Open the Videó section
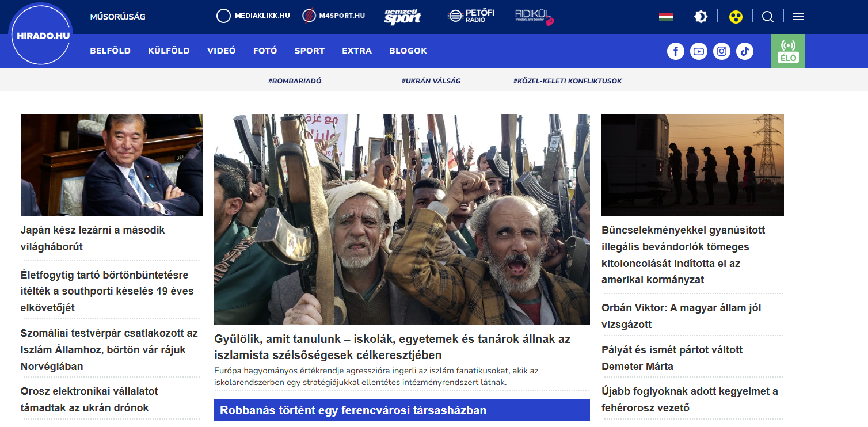Viewport: 868px width, 427px height. tap(222, 51)
